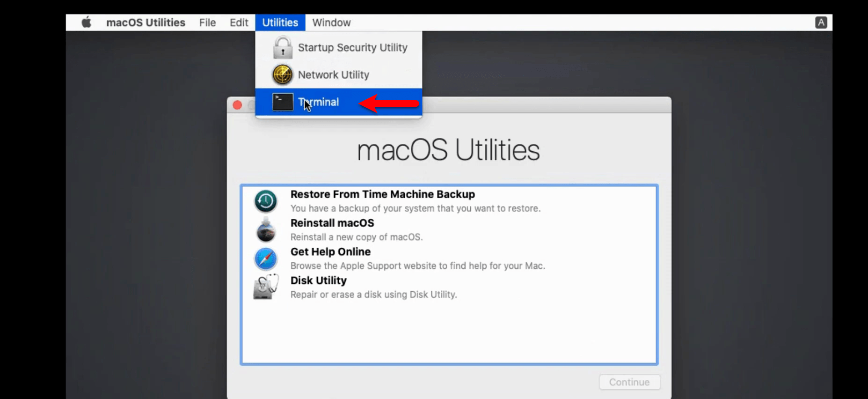Open the Apple menu logo
868x399 pixels.
click(x=86, y=22)
